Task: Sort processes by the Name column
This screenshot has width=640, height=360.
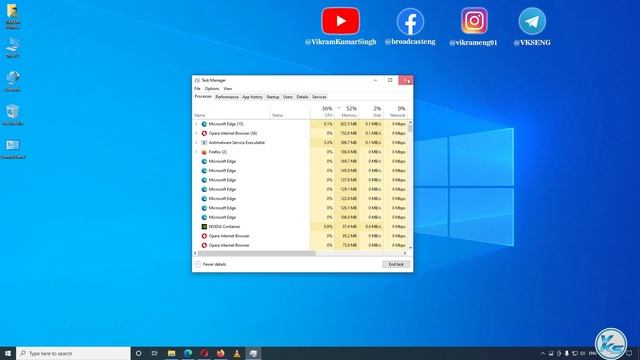Action: (231, 111)
